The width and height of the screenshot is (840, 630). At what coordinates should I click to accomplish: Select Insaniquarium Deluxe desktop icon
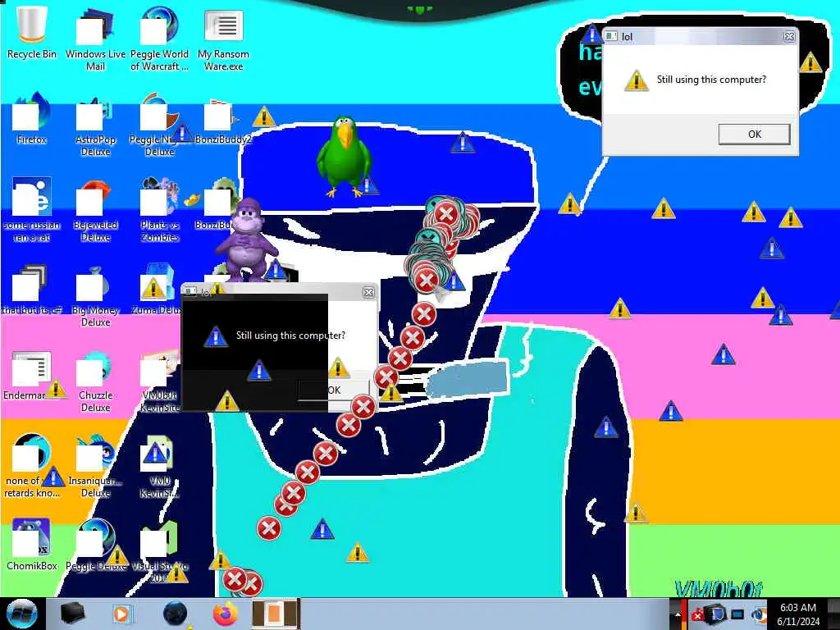(95, 465)
